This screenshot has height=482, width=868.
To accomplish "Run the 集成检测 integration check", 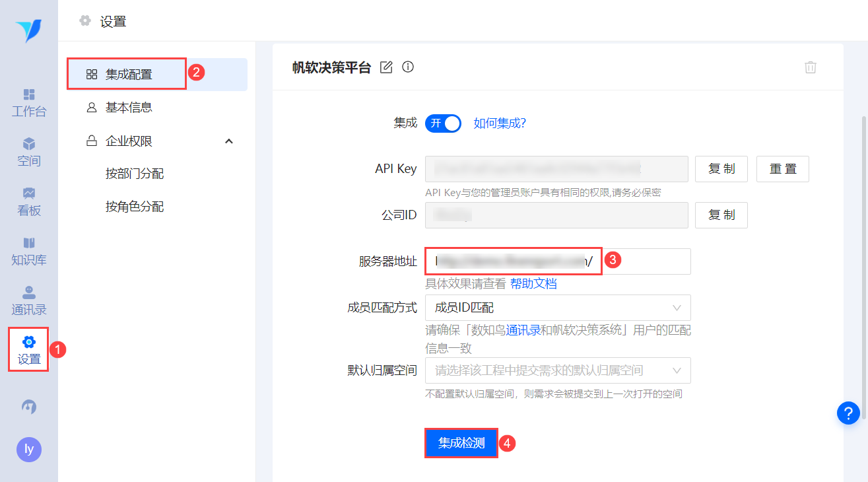I will point(461,443).
